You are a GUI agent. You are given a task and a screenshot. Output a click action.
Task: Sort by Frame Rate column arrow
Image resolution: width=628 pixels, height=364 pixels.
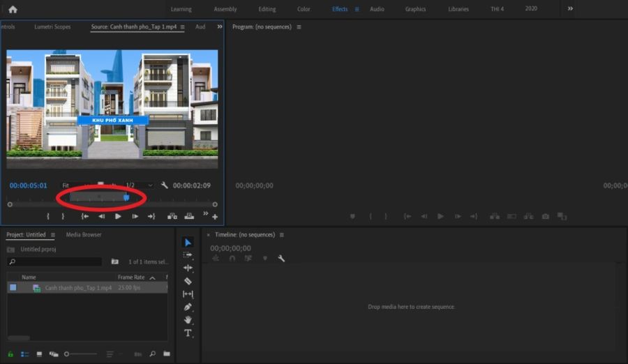[x=153, y=278]
